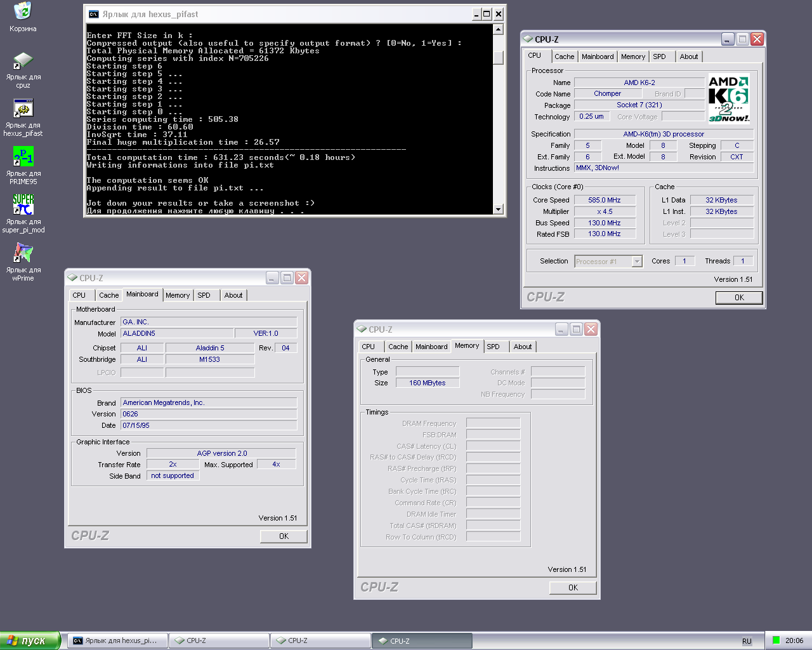Switch to Memory tab in the processor window

633,56
